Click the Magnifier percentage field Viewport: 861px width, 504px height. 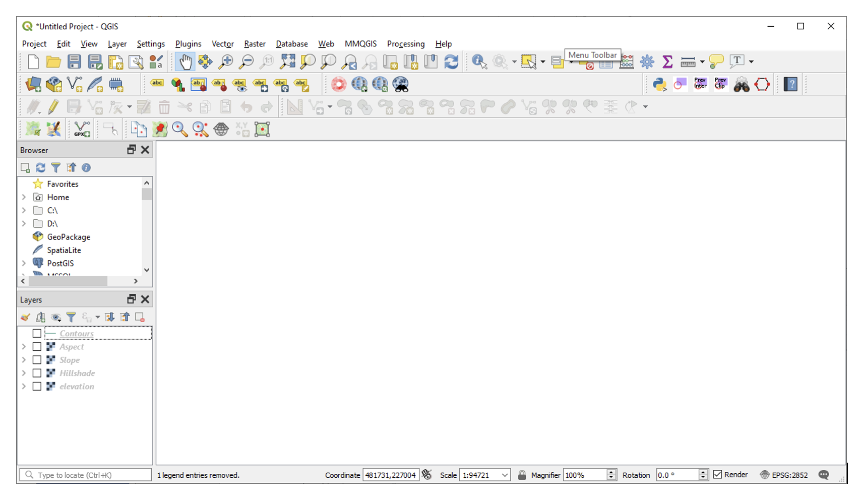(x=585, y=475)
